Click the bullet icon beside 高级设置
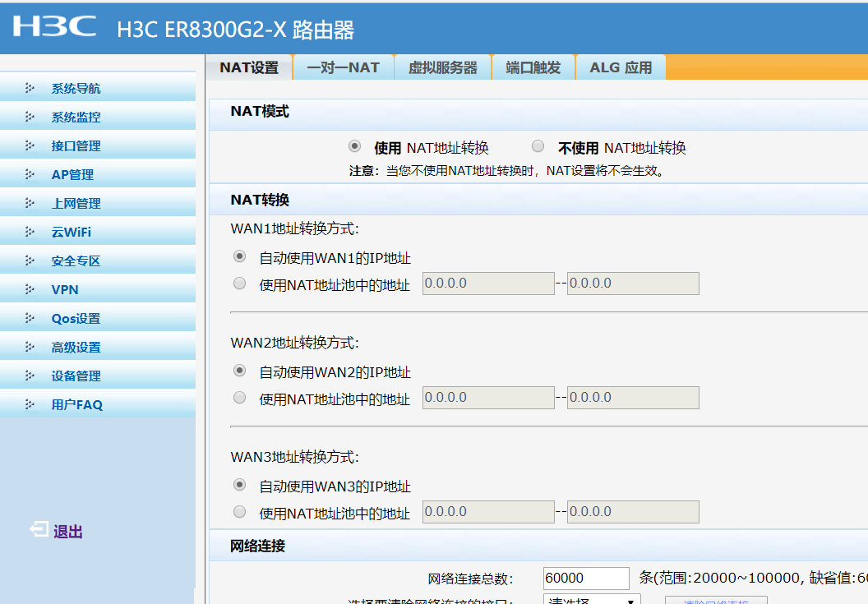This screenshot has height=604, width=868. (x=30, y=347)
